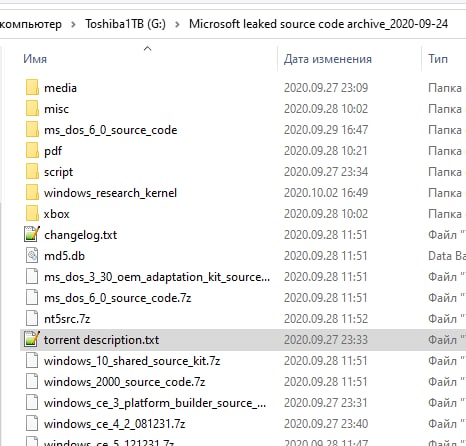Screen dimensions: 466x446
Task: Click the md5.db database file icon
Action: pos(32,256)
